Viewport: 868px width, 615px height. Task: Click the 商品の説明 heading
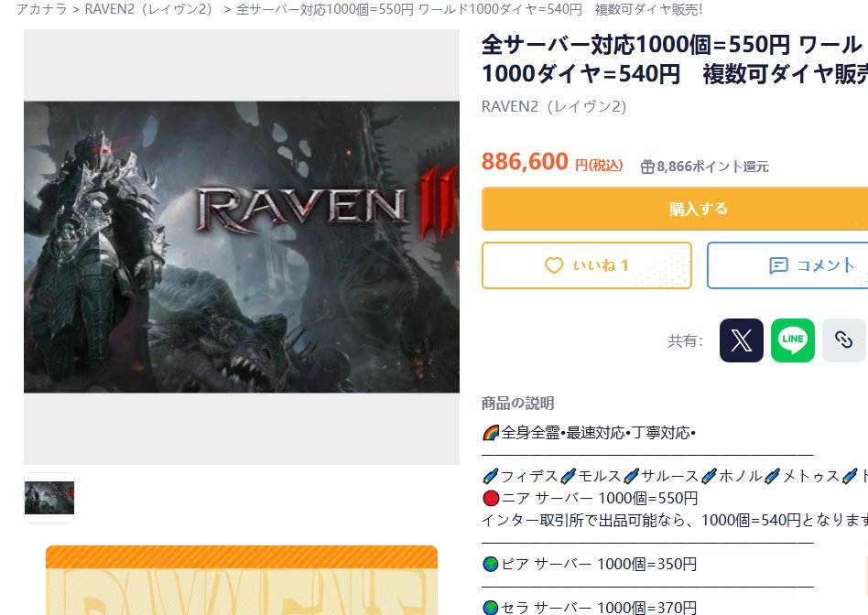pyautogui.click(x=517, y=404)
